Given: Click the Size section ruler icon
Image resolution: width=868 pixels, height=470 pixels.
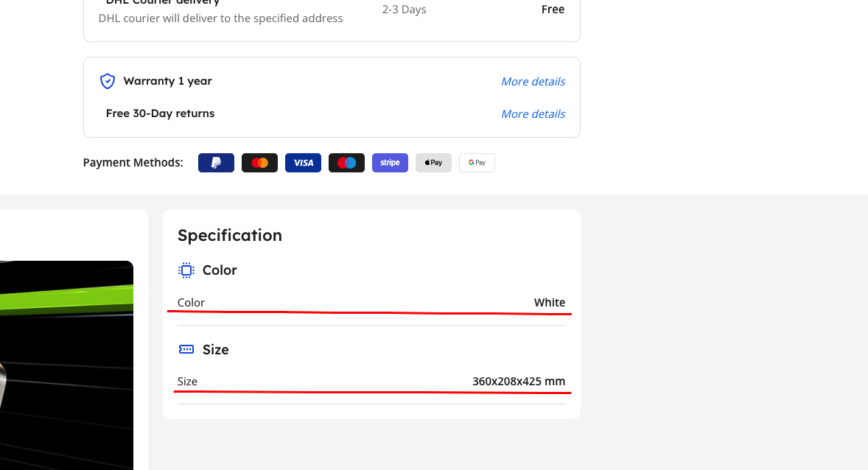Looking at the screenshot, I should [x=186, y=349].
